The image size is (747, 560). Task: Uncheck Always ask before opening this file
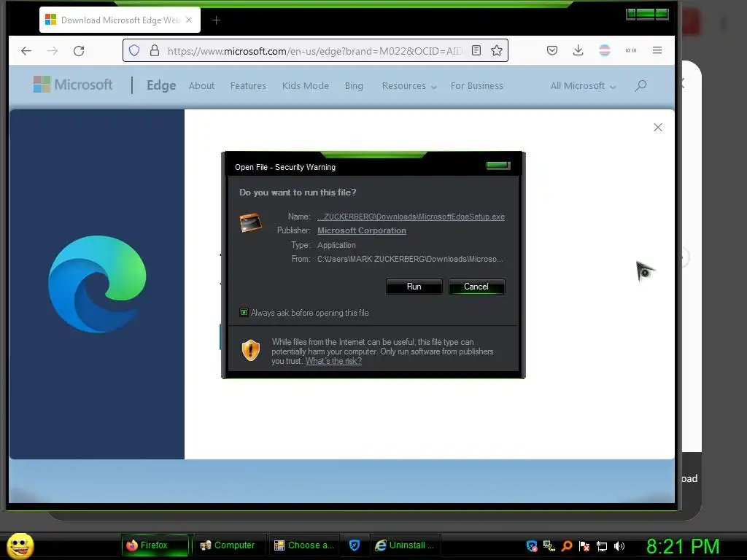coord(244,313)
